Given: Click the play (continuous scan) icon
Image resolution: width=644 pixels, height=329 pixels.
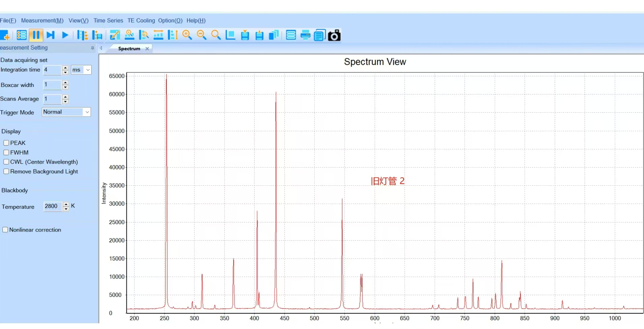Looking at the screenshot, I should (65, 35).
